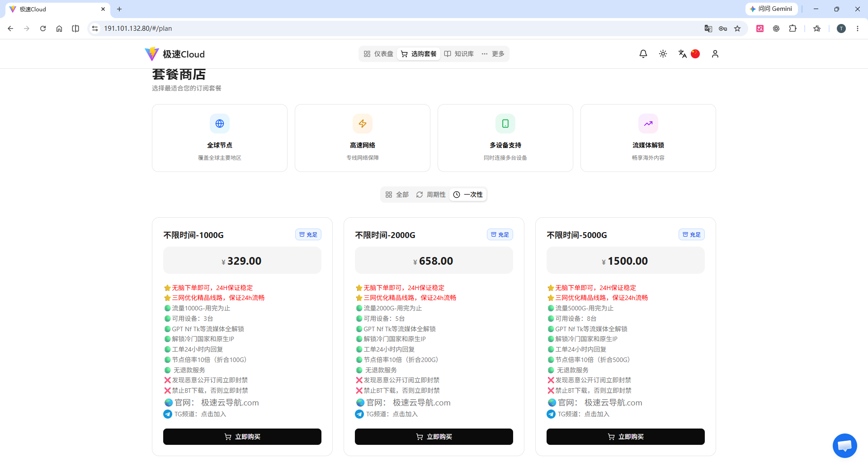Click the 全球节点 globe icon
Viewport: 868px width, 467px height.
pyautogui.click(x=220, y=124)
